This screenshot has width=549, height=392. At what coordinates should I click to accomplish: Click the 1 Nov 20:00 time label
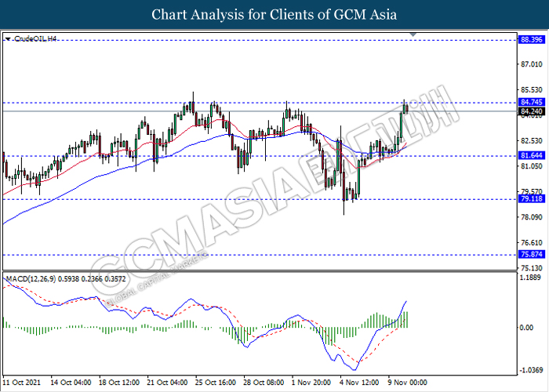tap(311, 383)
